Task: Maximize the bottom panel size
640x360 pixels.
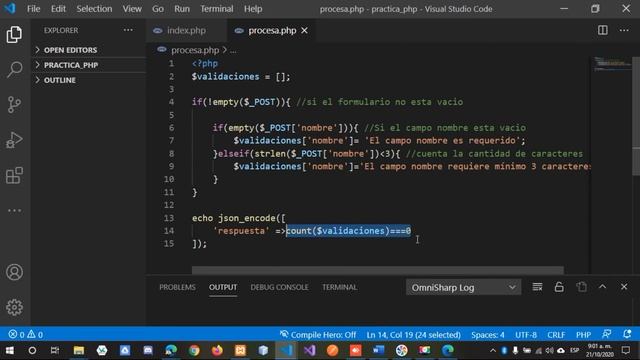Action: (602, 287)
